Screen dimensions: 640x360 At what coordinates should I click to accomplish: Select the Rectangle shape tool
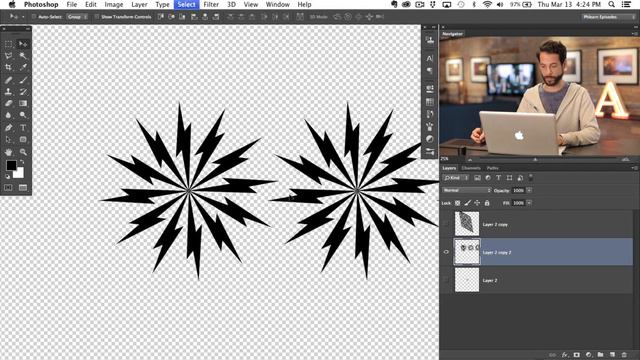pos(23,140)
